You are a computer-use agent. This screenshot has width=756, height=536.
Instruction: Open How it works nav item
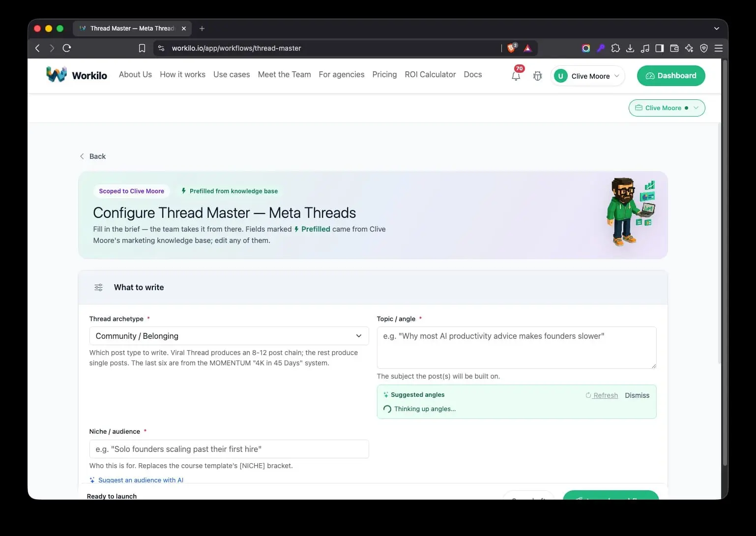pos(182,74)
